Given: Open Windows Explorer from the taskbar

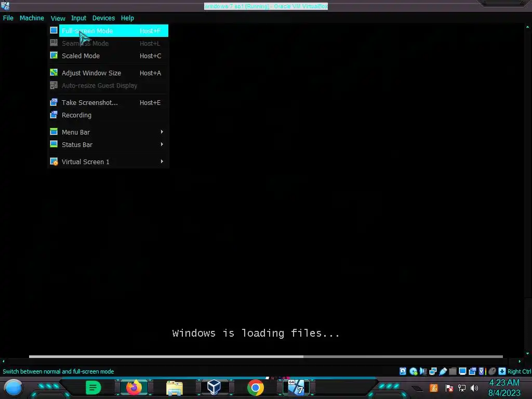Looking at the screenshot, I should tap(175, 388).
